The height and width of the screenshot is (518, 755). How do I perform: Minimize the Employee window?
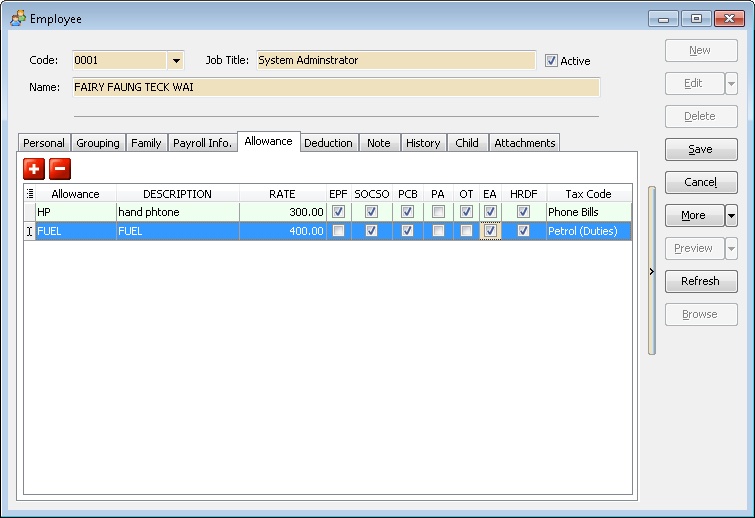(663, 19)
